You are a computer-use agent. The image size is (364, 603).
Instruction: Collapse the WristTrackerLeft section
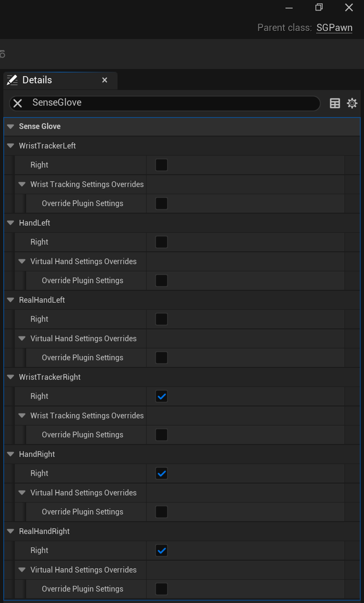click(10, 146)
